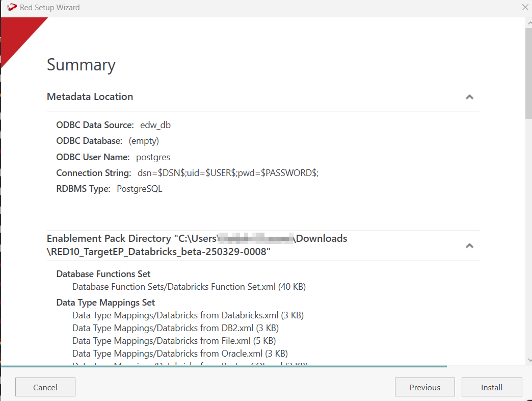Select Databricks from File.xml mapping
Image resolution: width=532 pixels, height=401 pixels.
tap(174, 341)
